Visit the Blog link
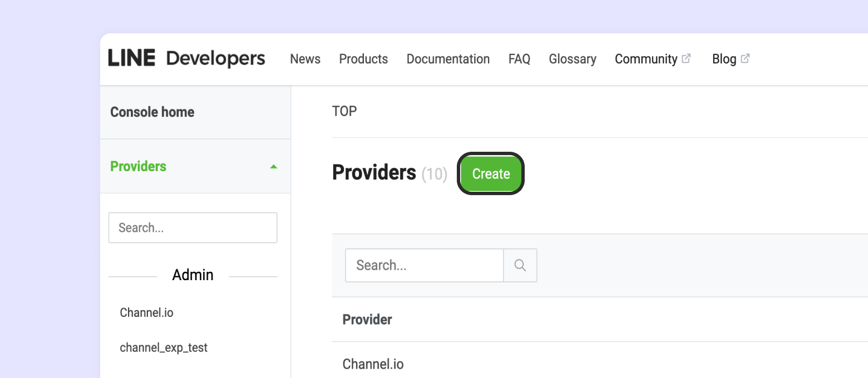This screenshot has height=378, width=868. coord(724,59)
